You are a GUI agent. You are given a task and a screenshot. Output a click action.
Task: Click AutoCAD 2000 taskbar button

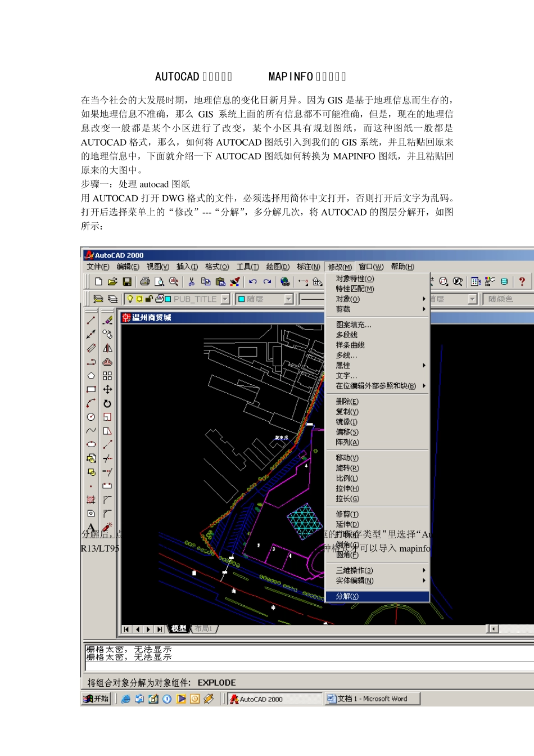274,699
